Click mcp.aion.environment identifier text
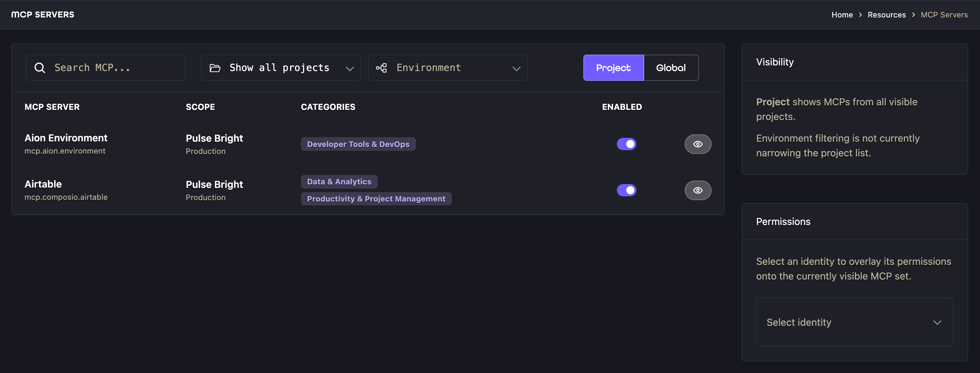 (x=65, y=151)
